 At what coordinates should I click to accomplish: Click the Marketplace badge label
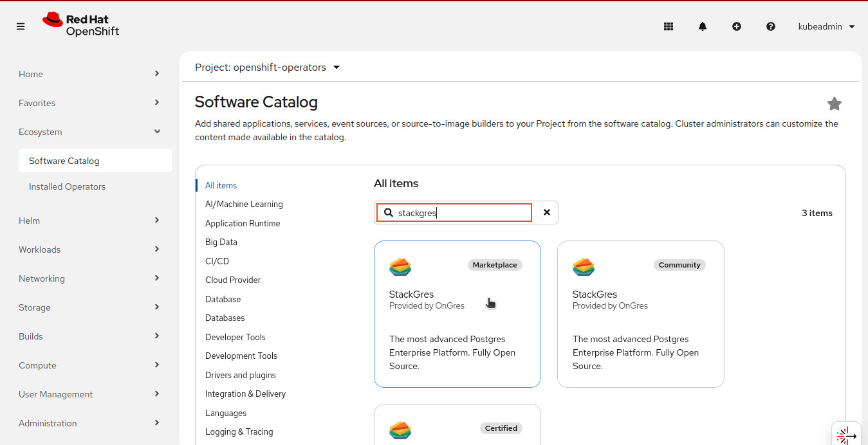(x=495, y=265)
